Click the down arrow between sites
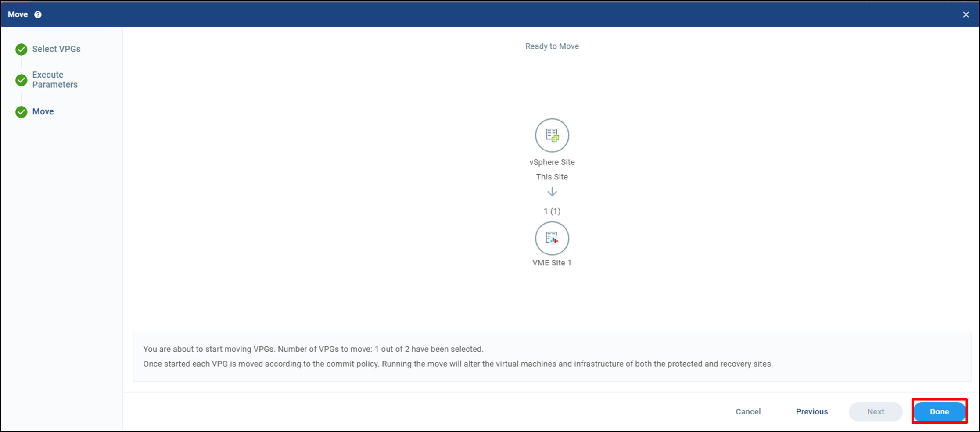Image resolution: width=980 pixels, height=432 pixels. (x=552, y=192)
